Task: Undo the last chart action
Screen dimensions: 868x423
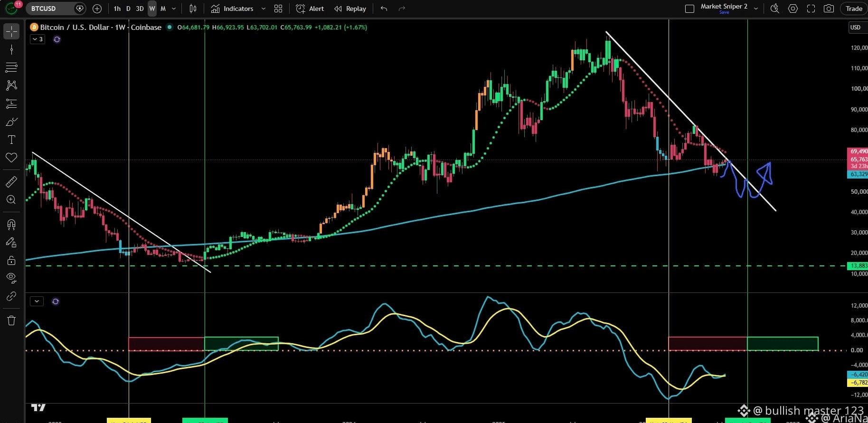Action: click(x=384, y=9)
